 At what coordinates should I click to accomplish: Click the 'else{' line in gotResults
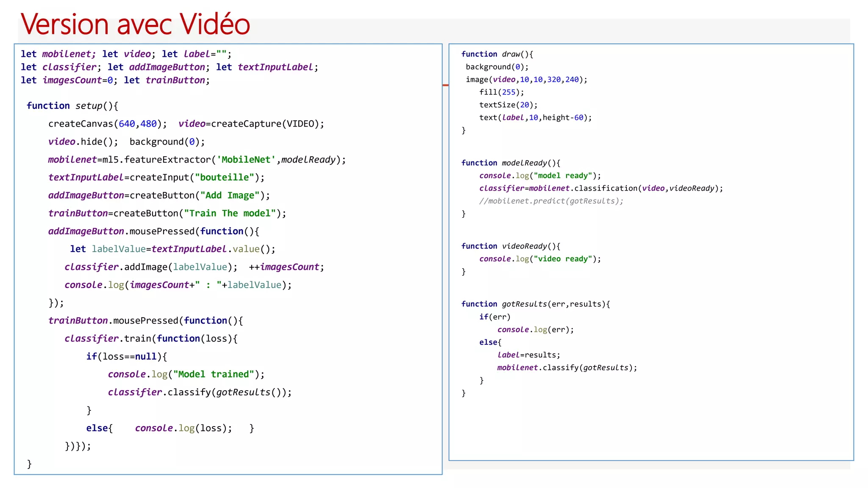490,342
